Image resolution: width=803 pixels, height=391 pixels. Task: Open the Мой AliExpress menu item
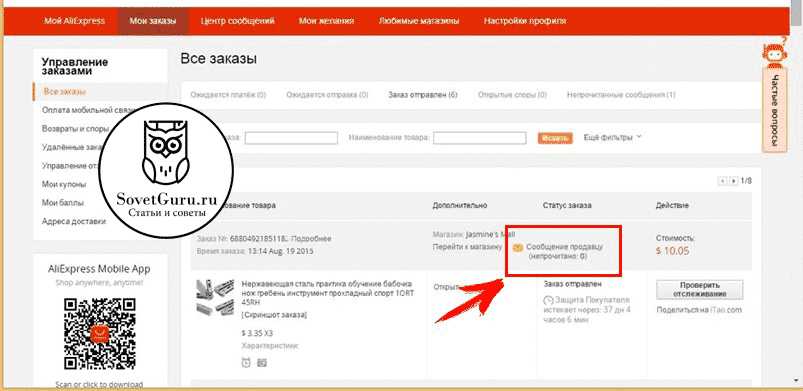coord(74,21)
